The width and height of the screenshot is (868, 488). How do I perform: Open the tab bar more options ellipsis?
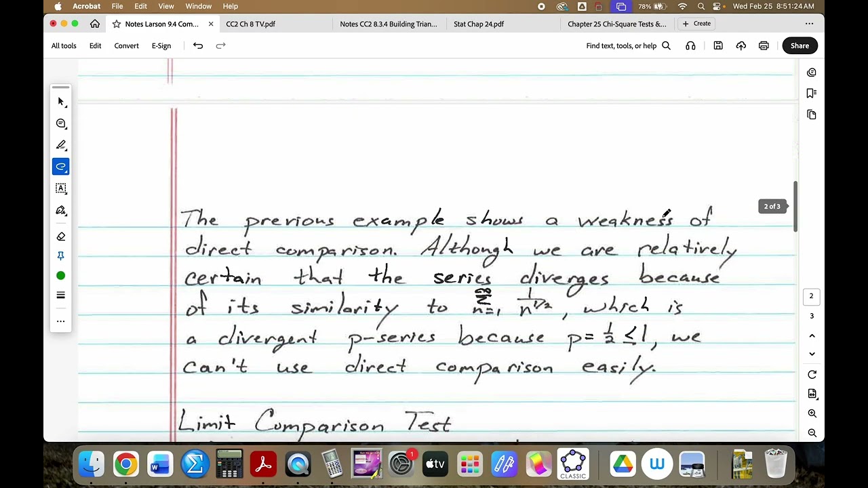[809, 24]
